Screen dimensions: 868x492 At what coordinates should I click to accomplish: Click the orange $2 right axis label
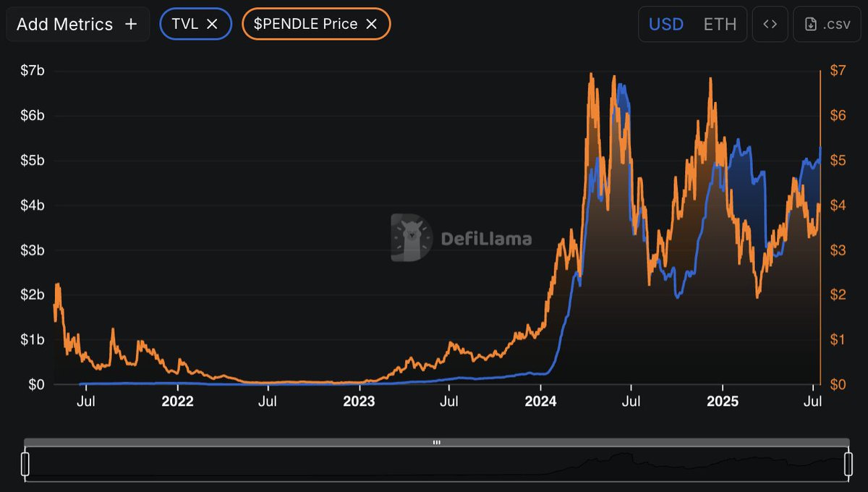tap(837, 294)
